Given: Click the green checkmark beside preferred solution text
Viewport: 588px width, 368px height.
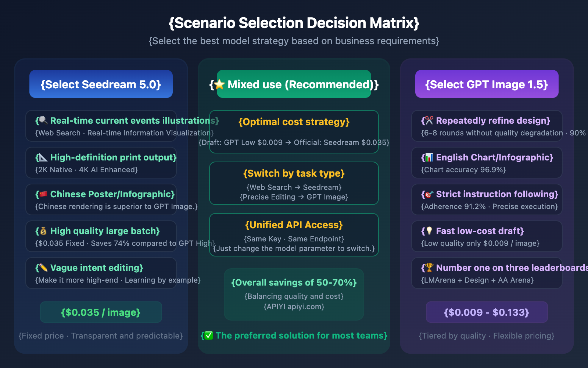Looking at the screenshot, I should pos(208,335).
